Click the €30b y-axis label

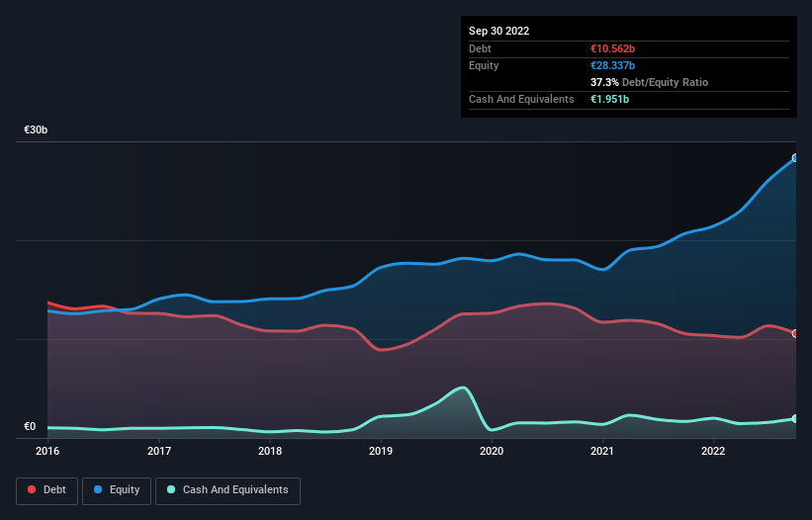[x=36, y=130]
